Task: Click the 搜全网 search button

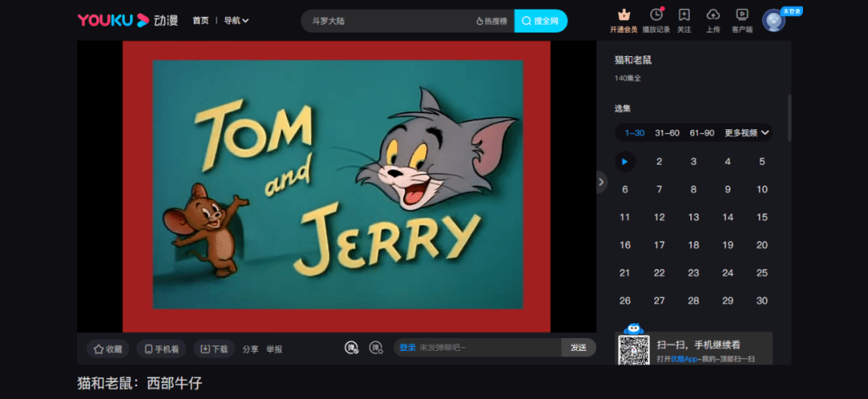Action: click(x=541, y=21)
